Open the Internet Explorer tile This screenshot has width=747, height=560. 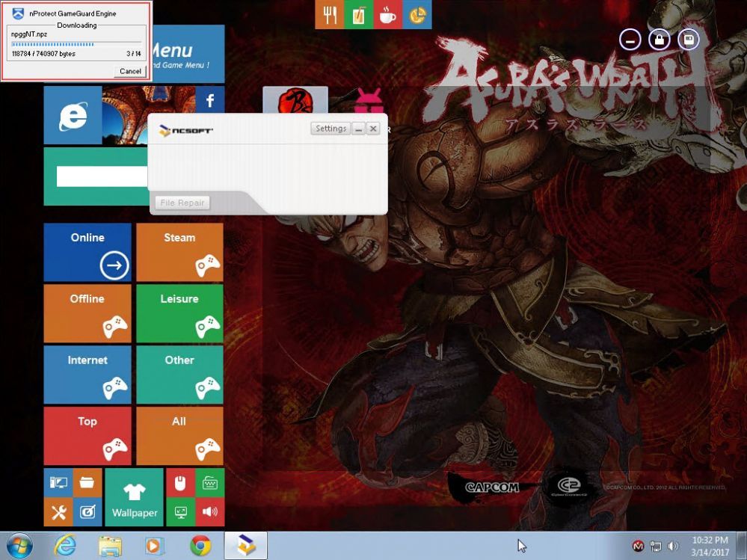pyautogui.click(x=73, y=115)
